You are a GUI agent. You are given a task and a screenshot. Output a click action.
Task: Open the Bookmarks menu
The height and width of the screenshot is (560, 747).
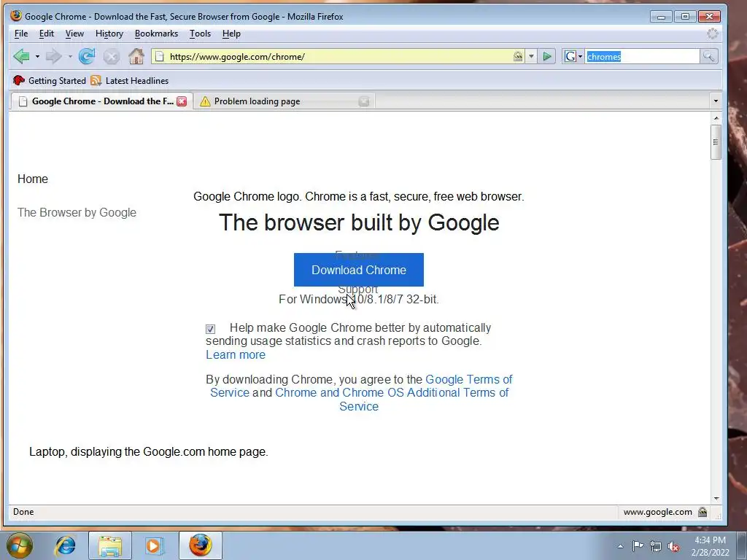point(156,34)
